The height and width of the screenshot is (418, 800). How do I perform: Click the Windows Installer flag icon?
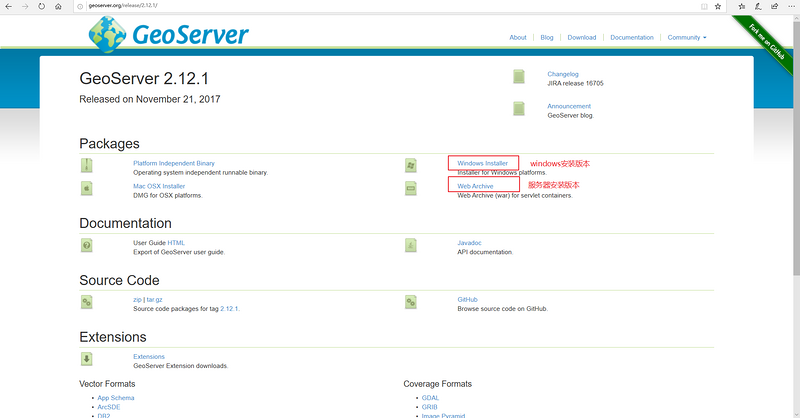tap(411, 165)
